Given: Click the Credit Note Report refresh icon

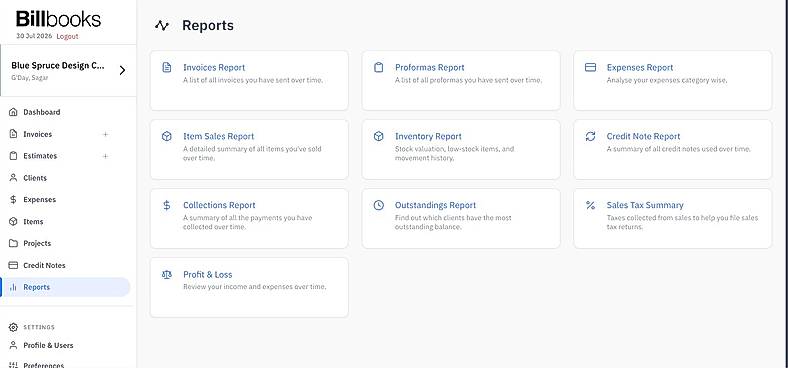Looking at the screenshot, I should (x=590, y=136).
